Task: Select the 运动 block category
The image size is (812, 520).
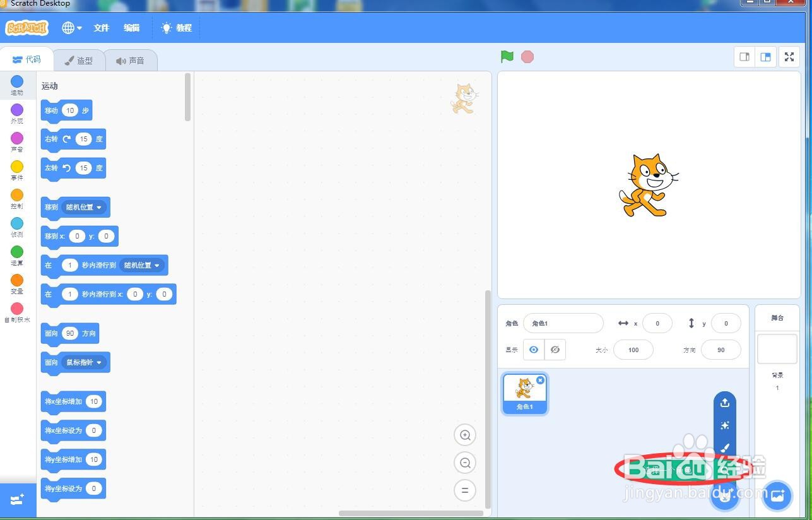Action: 17,85
